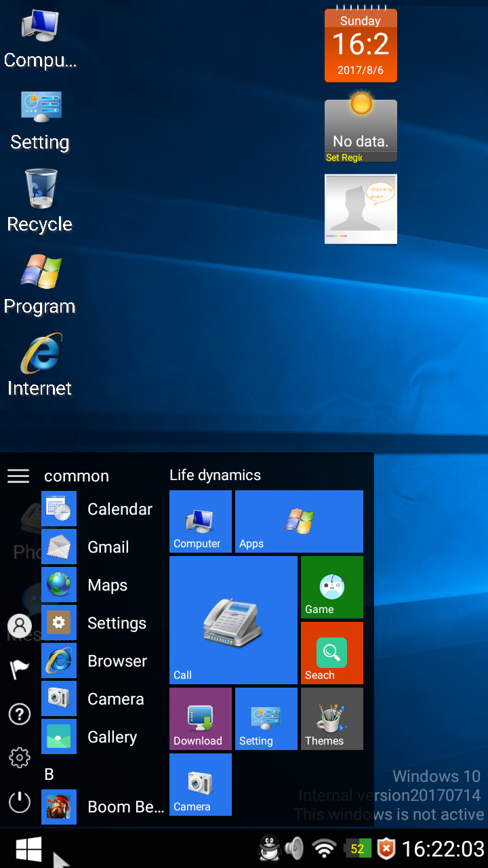Click the taskbar clock 16:22:03
The height and width of the screenshot is (868, 488).
(443, 848)
